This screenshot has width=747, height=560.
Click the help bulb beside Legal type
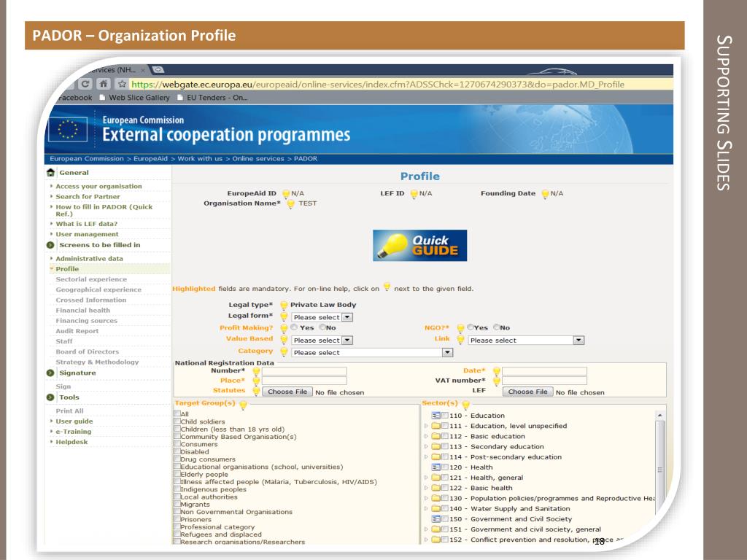(284, 306)
